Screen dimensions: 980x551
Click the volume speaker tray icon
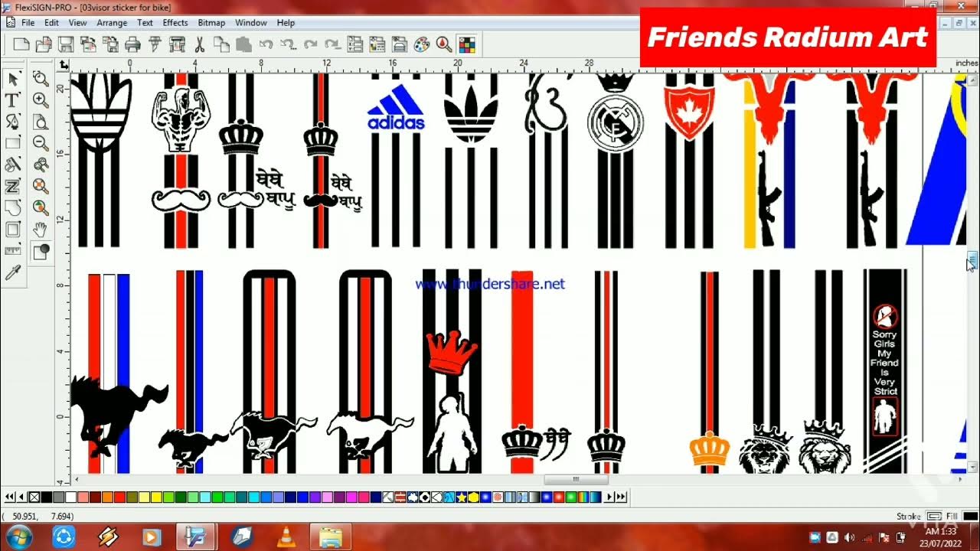(848, 537)
